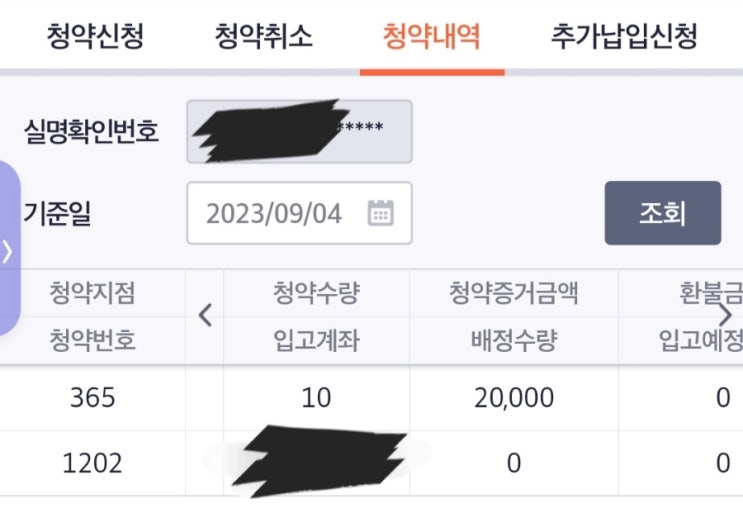Click the 청약증거금액 column header

pyautogui.click(x=512, y=293)
